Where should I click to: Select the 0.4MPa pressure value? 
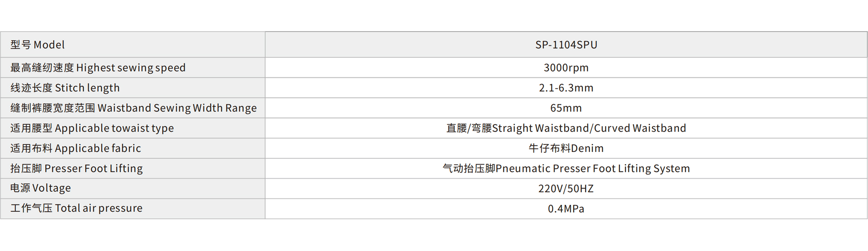566,209
